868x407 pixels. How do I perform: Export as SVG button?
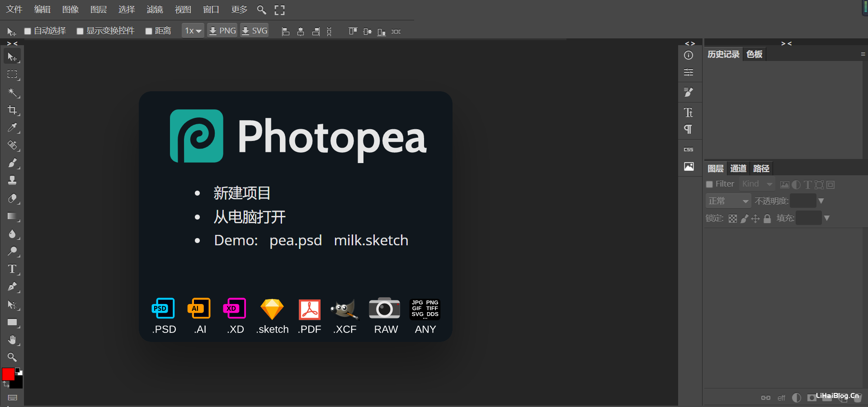[x=255, y=31]
